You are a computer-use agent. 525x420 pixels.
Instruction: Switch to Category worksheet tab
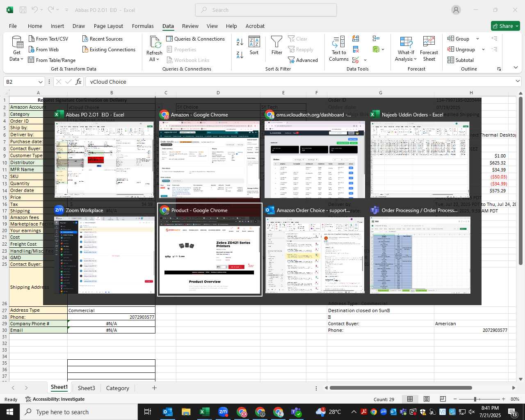click(x=117, y=388)
